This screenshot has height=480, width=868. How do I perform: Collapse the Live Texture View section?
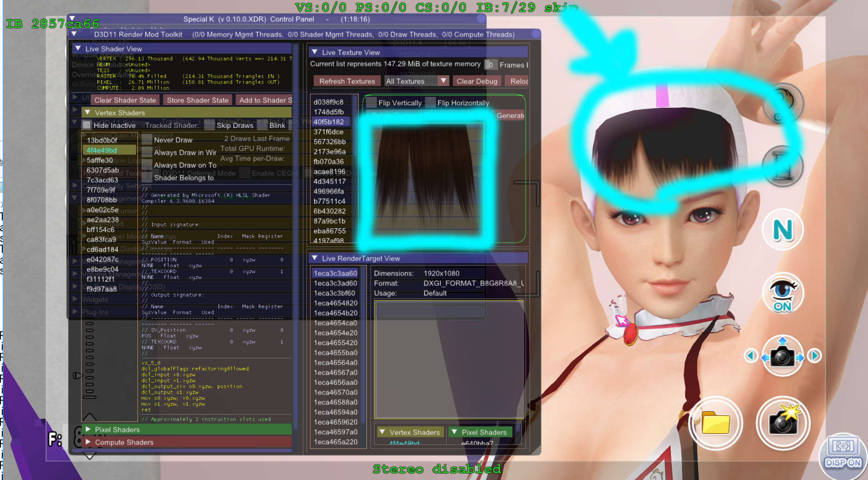314,52
